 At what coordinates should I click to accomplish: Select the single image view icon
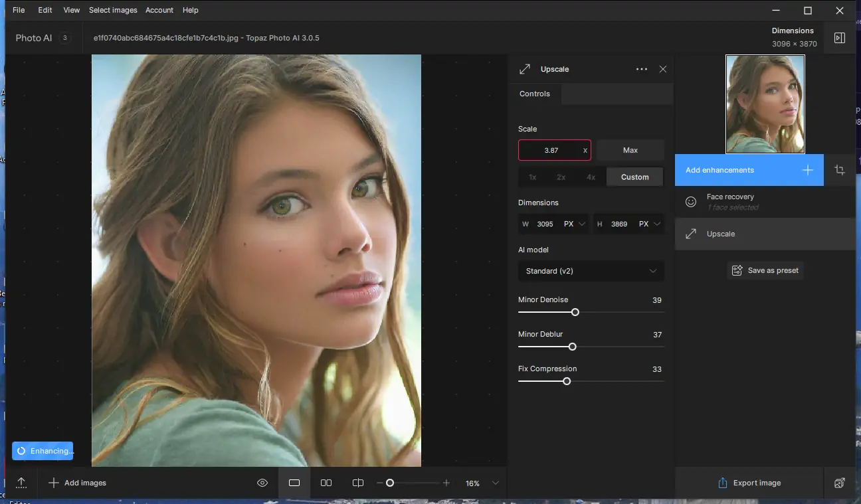coord(294,483)
